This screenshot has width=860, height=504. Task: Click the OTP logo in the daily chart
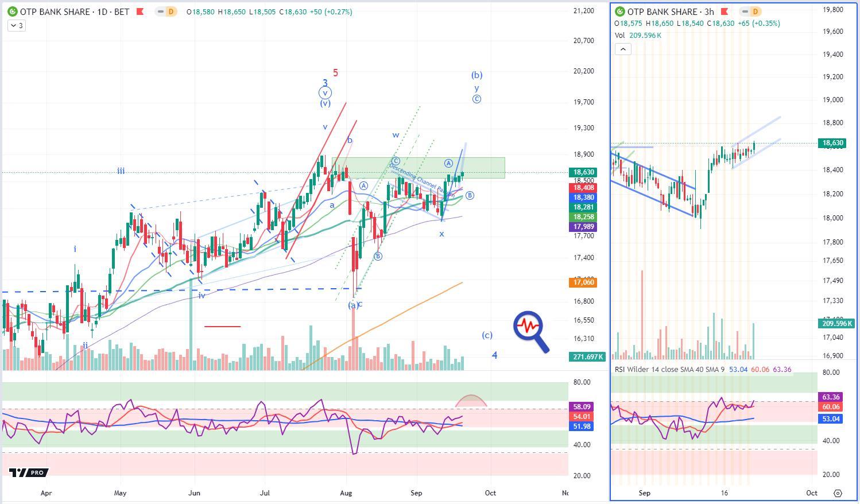coord(12,11)
